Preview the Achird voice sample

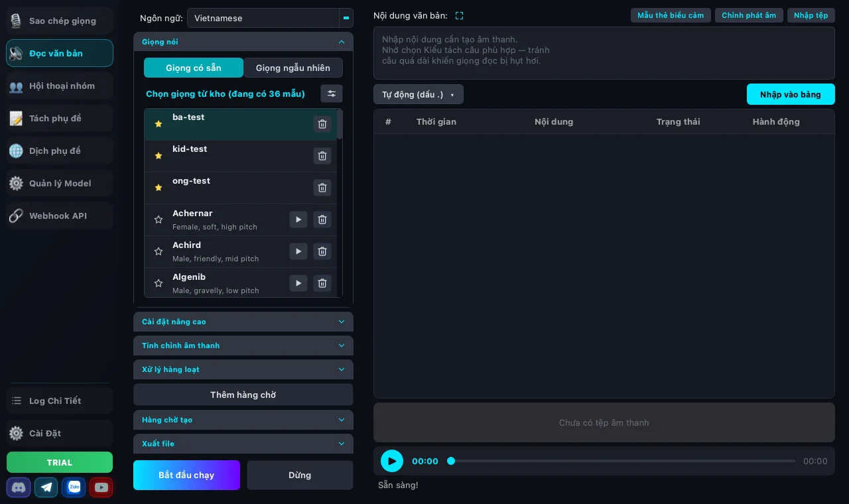click(x=298, y=251)
